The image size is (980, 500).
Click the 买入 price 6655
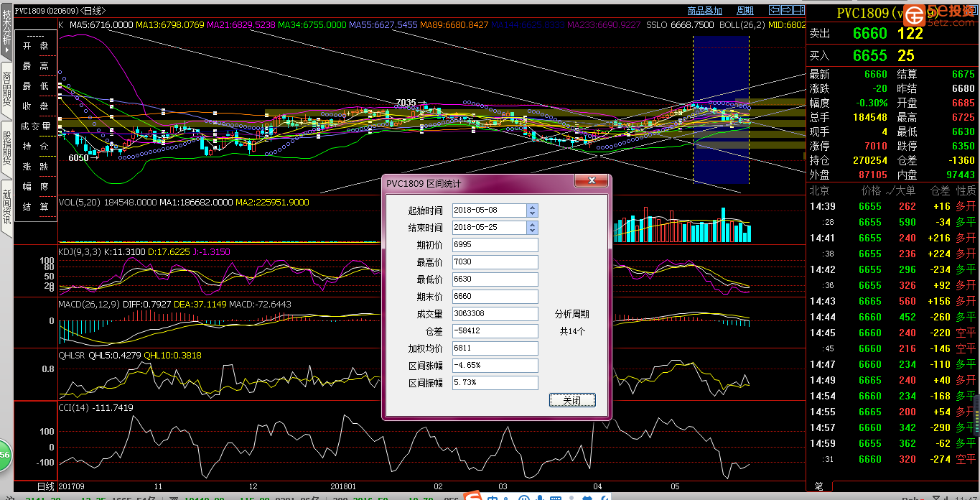pyautogui.click(x=870, y=55)
